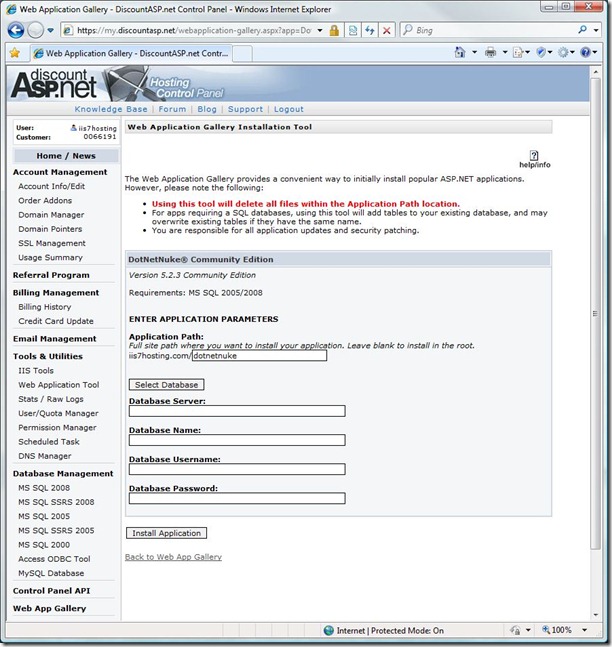Open Usage Summary in sidebar
The width and height of the screenshot is (612, 647).
pyautogui.click(x=50, y=257)
